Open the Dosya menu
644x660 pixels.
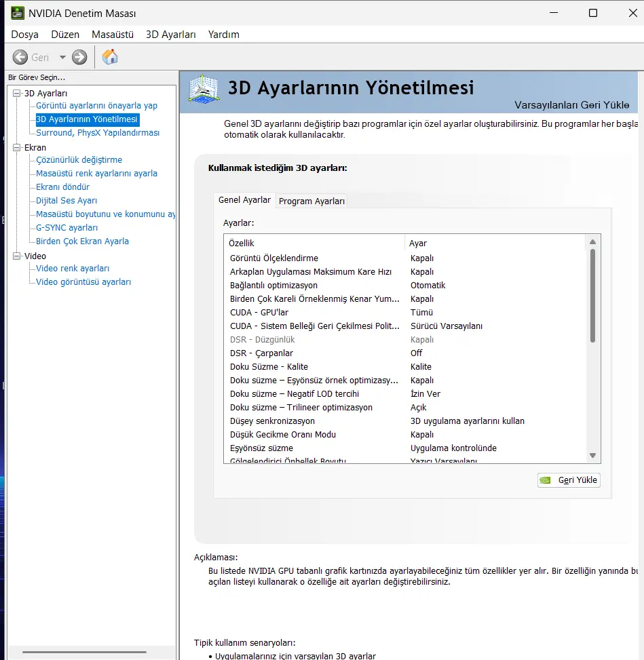click(x=24, y=35)
